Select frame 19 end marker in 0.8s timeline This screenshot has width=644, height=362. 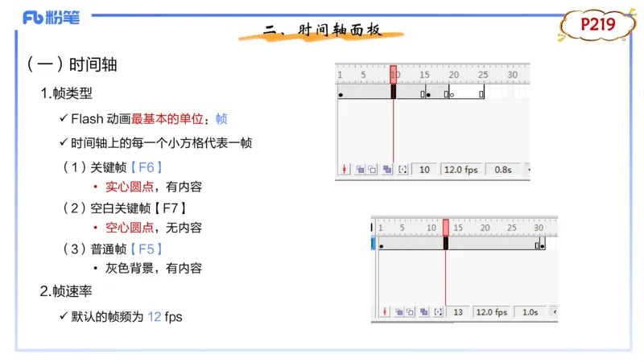coord(446,94)
